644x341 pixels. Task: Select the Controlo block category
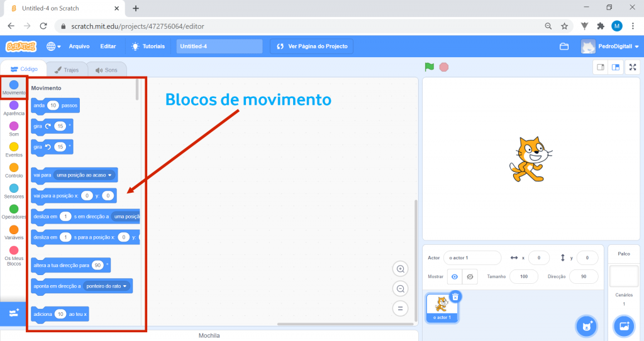tap(14, 171)
